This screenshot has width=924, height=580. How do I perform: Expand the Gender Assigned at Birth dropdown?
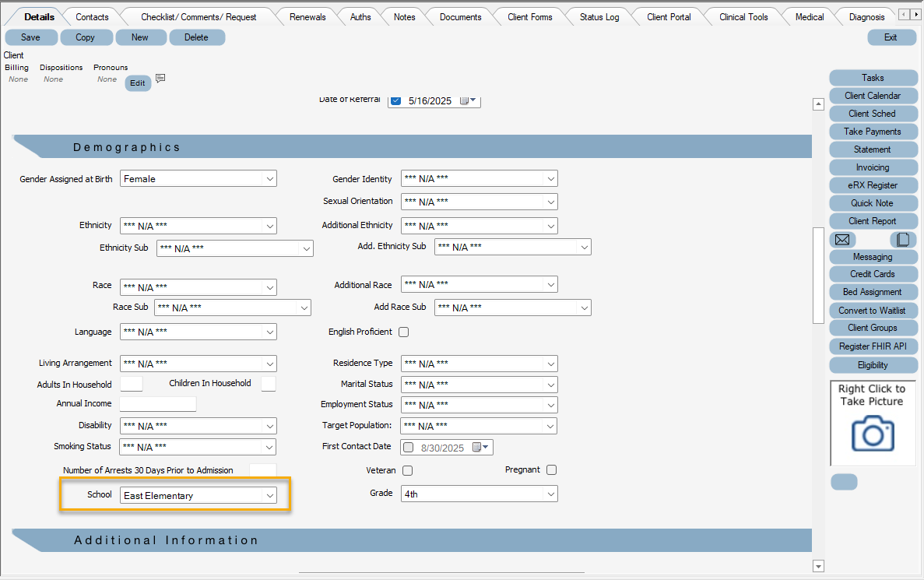pos(270,178)
